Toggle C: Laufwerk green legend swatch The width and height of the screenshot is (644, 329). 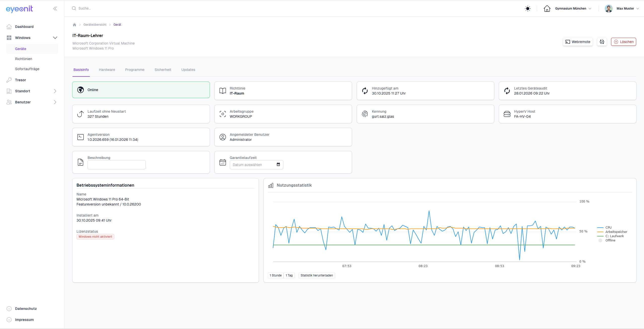click(x=600, y=236)
